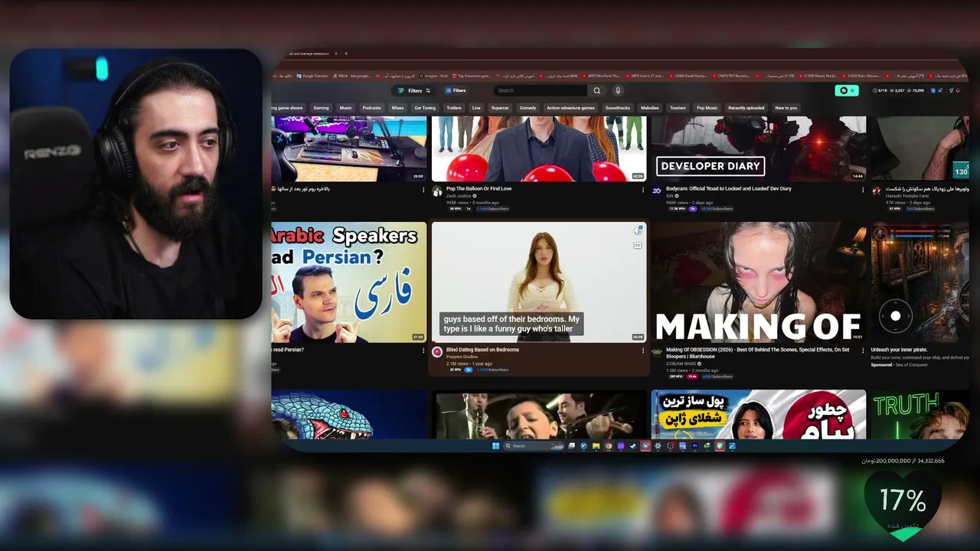Click the Poppies Studios channel avatar
This screenshot has height=551, width=980.
click(x=437, y=352)
